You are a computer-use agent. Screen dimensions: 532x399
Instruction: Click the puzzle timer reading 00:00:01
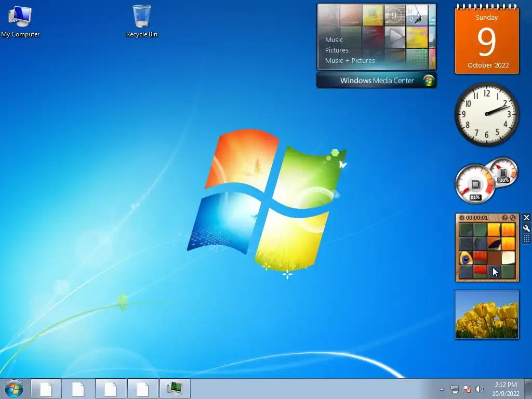click(x=477, y=218)
